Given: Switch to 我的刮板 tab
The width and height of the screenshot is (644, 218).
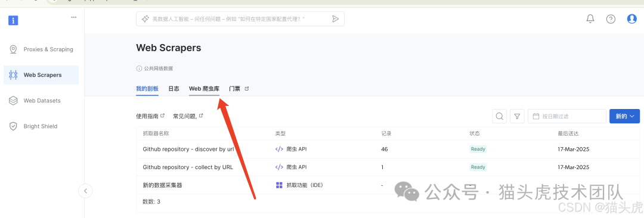Looking at the screenshot, I should (x=147, y=89).
